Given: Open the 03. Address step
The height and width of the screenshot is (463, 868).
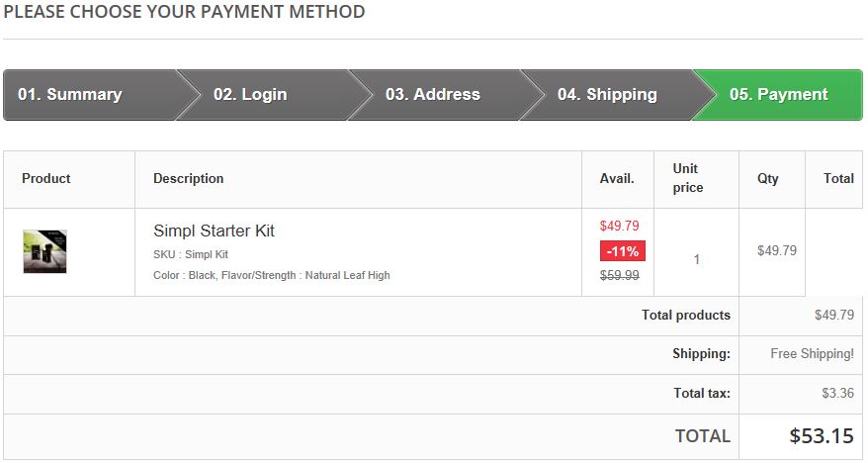Looking at the screenshot, I should [432, 95].
